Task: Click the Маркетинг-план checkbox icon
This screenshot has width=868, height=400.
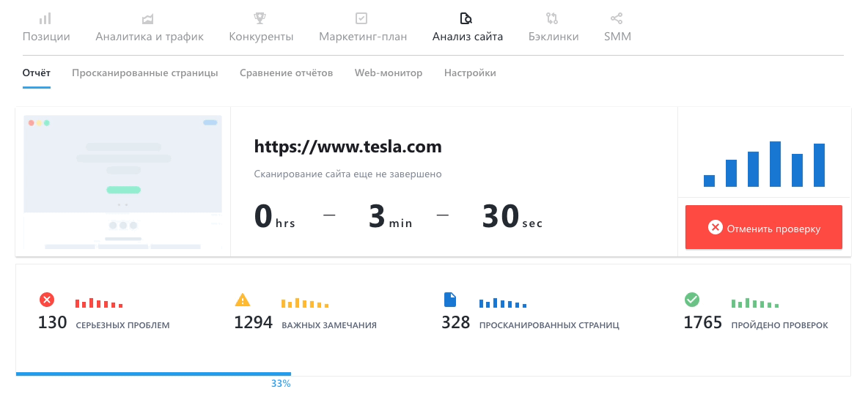Action: [x=361, y=19]
